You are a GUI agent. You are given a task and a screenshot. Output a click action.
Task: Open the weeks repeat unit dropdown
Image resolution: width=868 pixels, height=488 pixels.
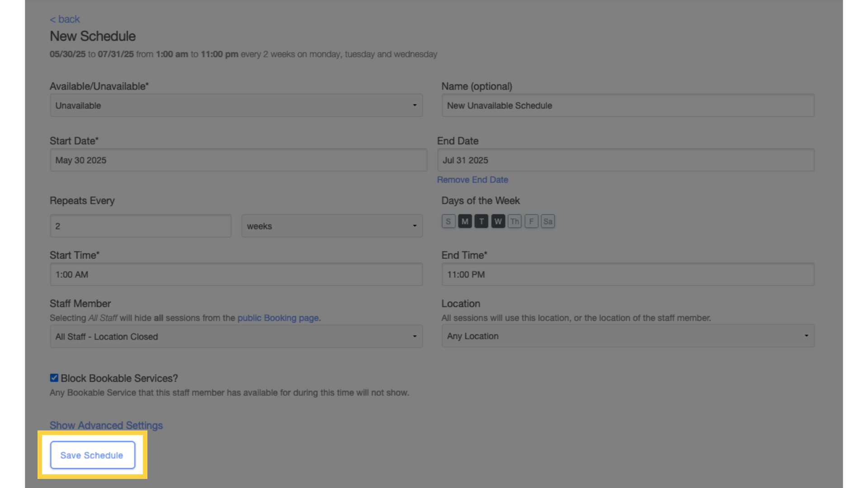pos(332,226)
